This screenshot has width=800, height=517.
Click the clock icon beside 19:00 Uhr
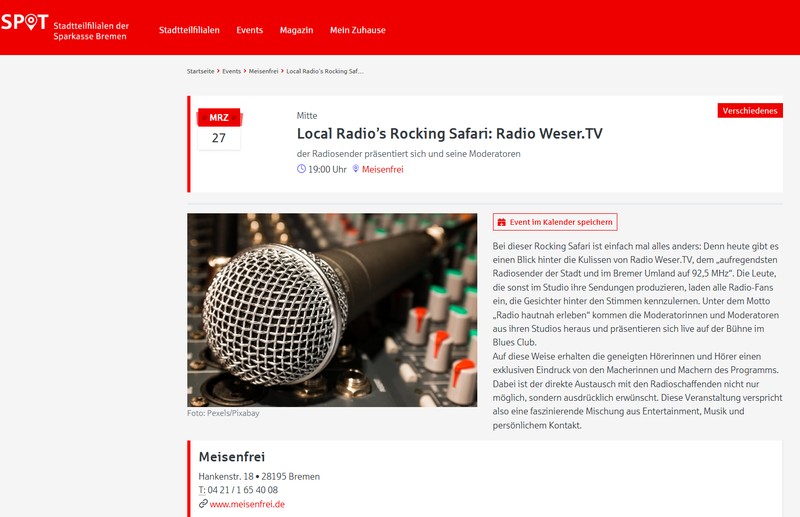[x=302, y=169]
